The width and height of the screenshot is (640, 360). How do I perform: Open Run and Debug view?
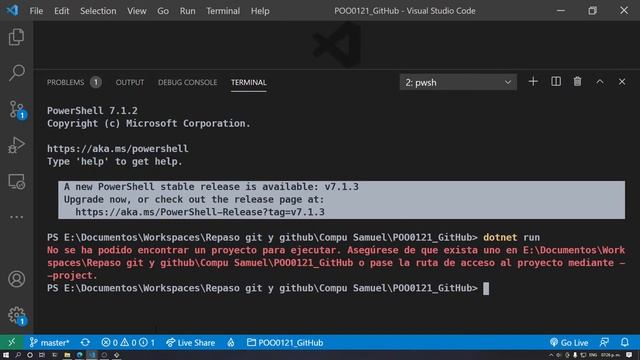[16, 145]
